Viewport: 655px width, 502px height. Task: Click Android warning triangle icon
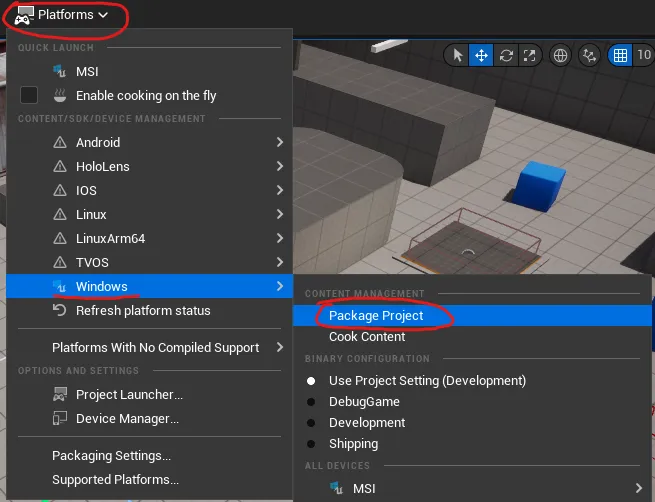tap(60, 142)
